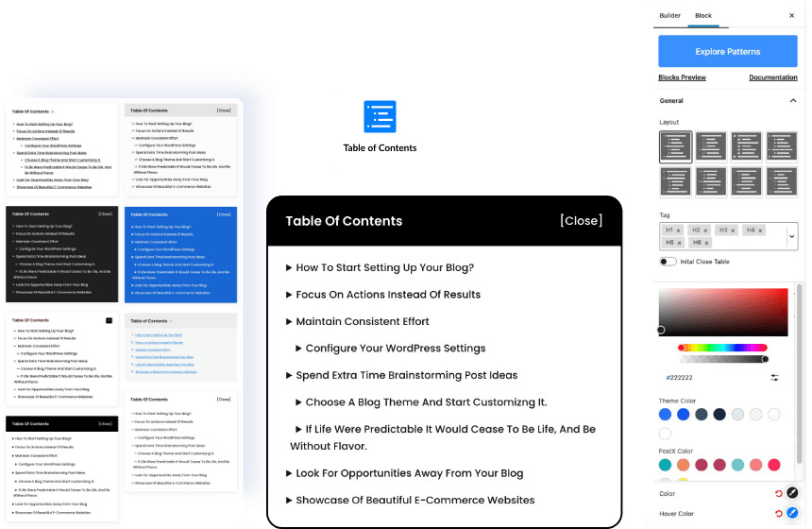Viewport: 812px width, 529px height.
Task: Open the Tag dropdown arrow
Action: (x=791, y=237)
